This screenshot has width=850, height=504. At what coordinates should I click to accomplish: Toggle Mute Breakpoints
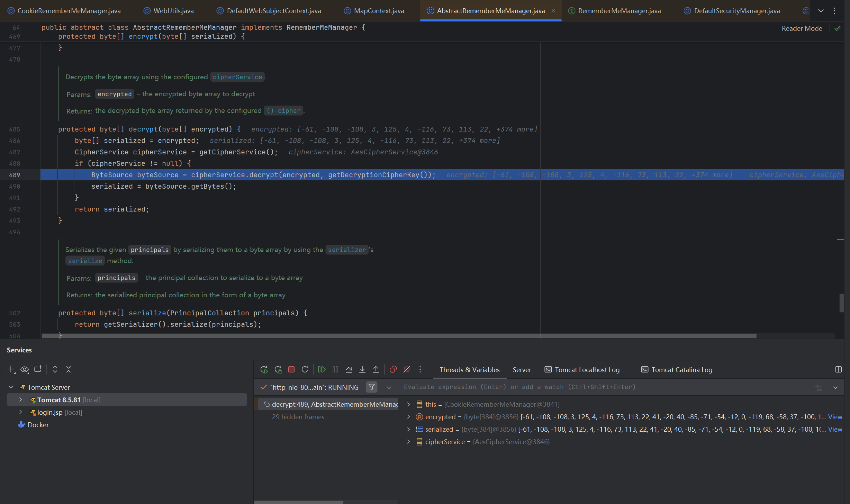pyautogui.click(x=407, y=369)
